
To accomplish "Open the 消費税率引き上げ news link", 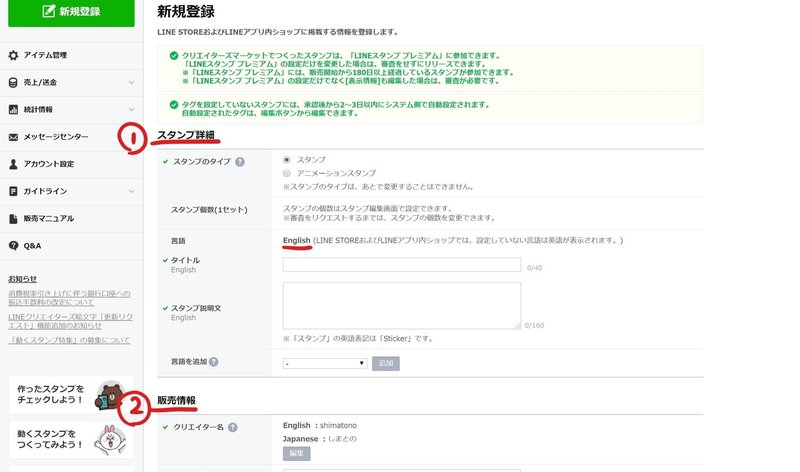I will click(69, 297).
